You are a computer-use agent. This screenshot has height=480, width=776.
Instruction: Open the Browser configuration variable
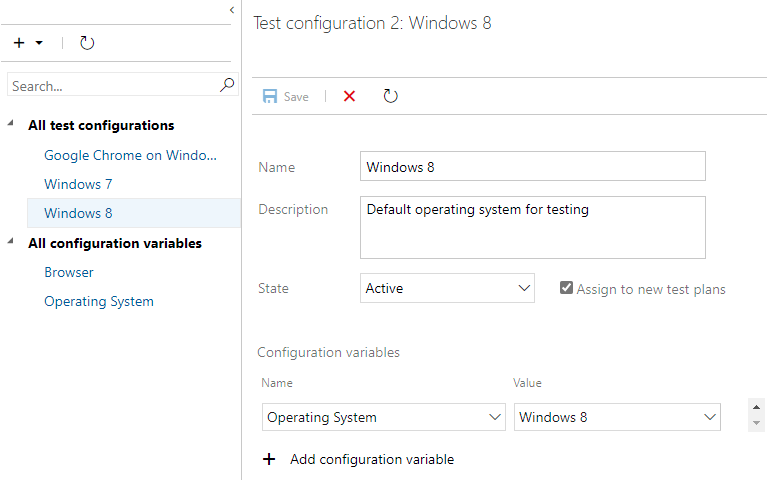(x=69, y=272)
